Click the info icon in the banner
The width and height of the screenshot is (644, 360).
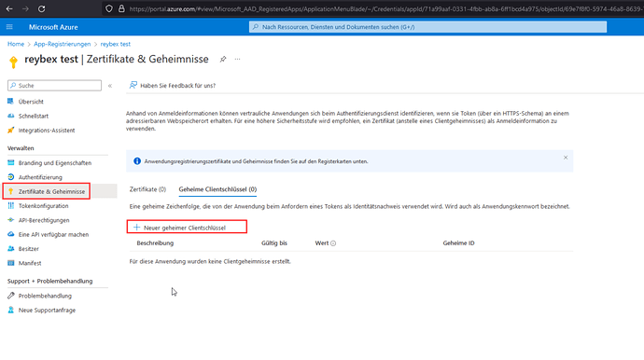137,161
